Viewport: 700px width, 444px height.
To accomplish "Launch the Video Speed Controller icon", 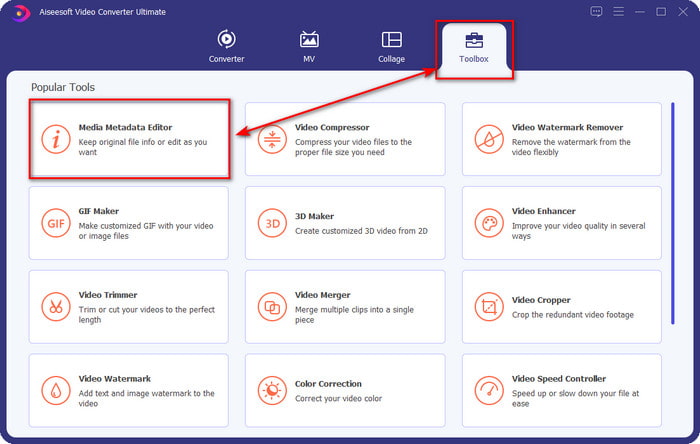I will pos(488,390).
